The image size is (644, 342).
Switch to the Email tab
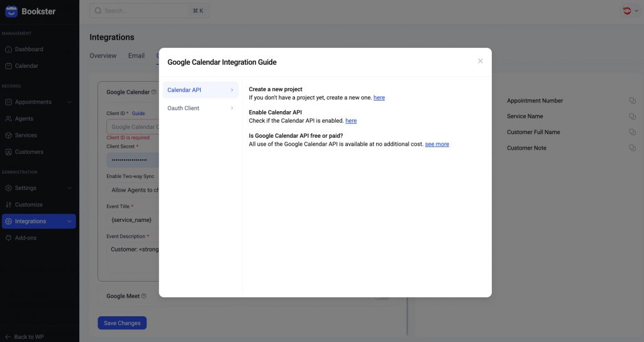(x=136, y=55)
